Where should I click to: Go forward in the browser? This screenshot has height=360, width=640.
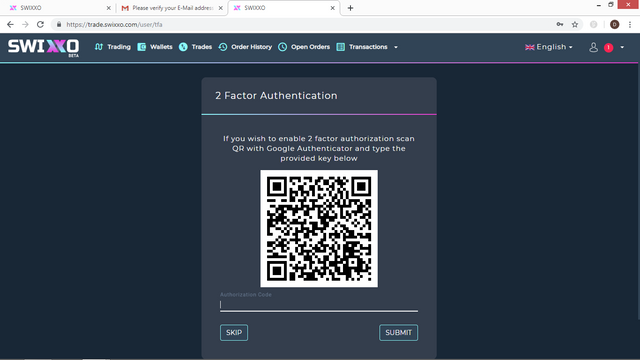[25, 24]
